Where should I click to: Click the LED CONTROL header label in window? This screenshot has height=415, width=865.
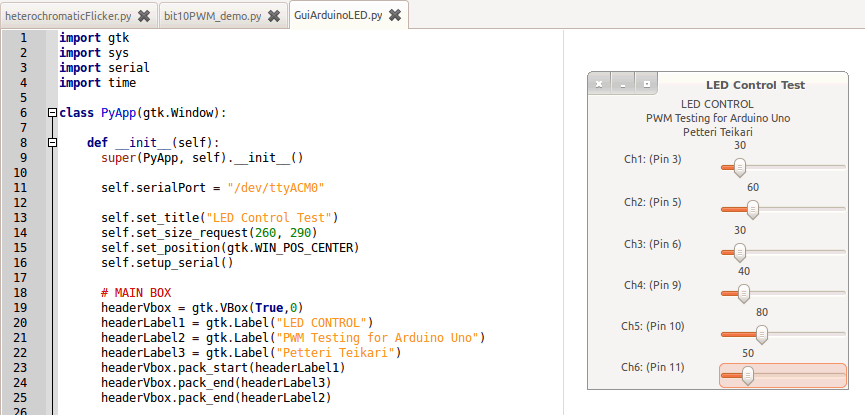(717, 104)
